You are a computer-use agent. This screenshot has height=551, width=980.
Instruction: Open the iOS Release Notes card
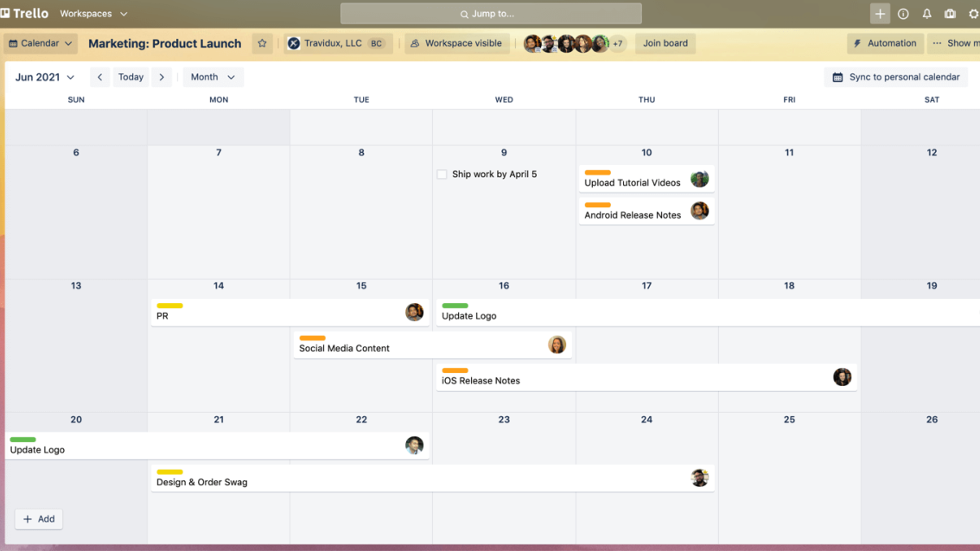(646, 377)
